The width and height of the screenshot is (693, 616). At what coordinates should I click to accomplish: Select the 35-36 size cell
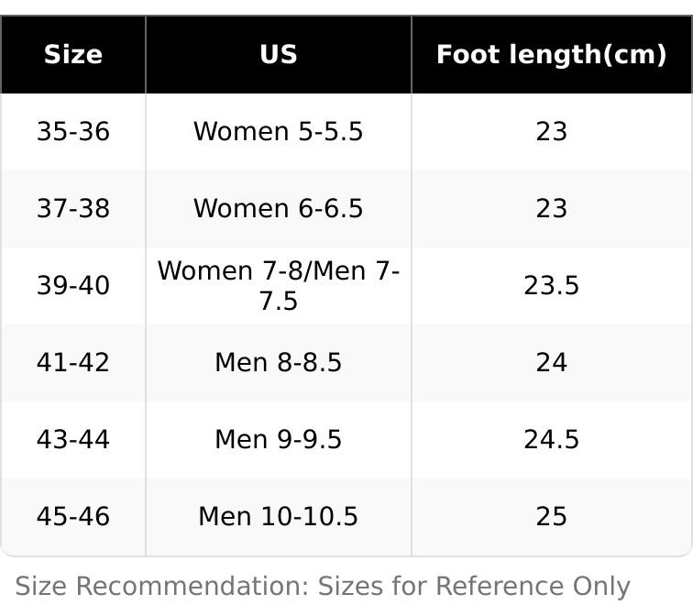pyautogui.click(x=73, y=132)
